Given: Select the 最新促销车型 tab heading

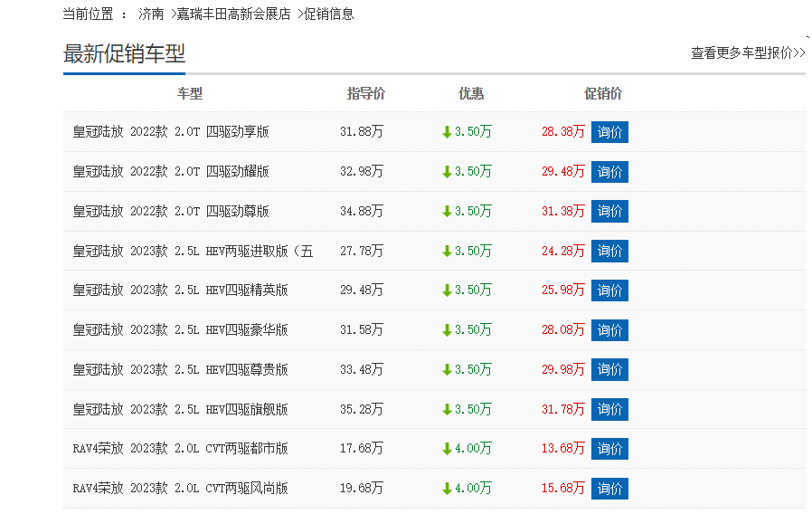Looking at the screenshot, I should [124, 53].
